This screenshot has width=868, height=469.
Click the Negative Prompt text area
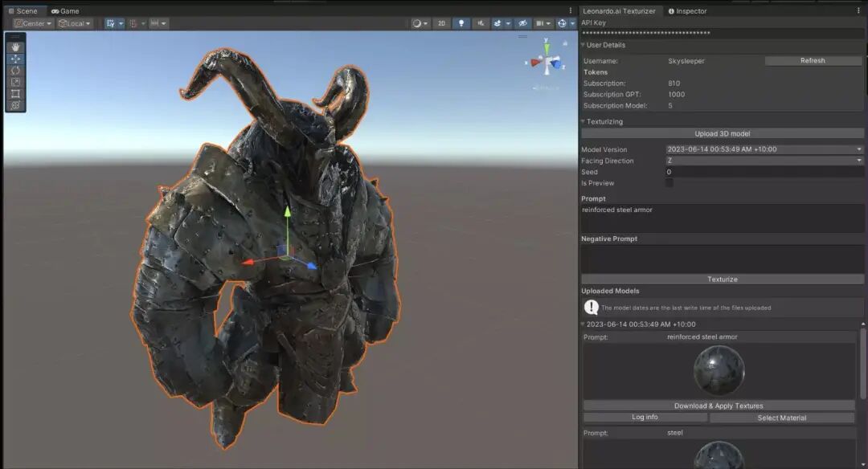click(722, 259)
